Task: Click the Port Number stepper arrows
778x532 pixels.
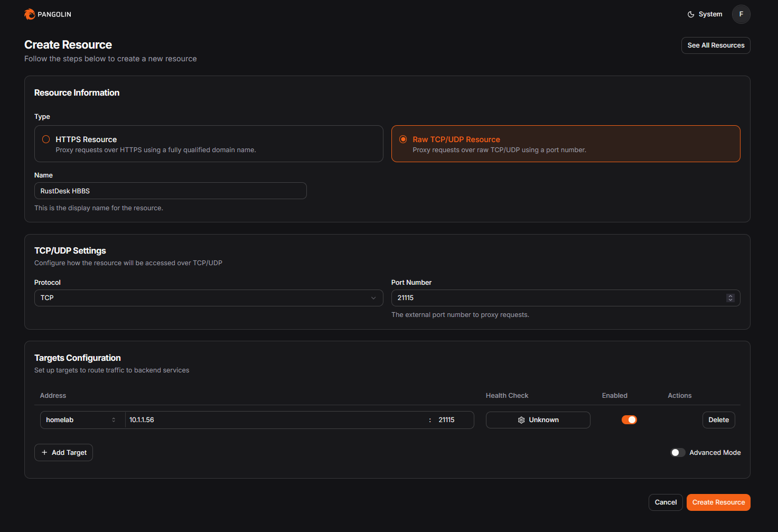Action: [730, 298]
